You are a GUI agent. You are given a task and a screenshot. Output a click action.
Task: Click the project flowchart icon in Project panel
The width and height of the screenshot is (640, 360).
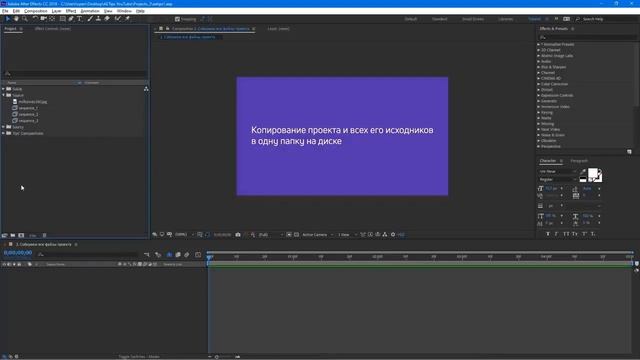pyautogui.click(x=146, y=89)
